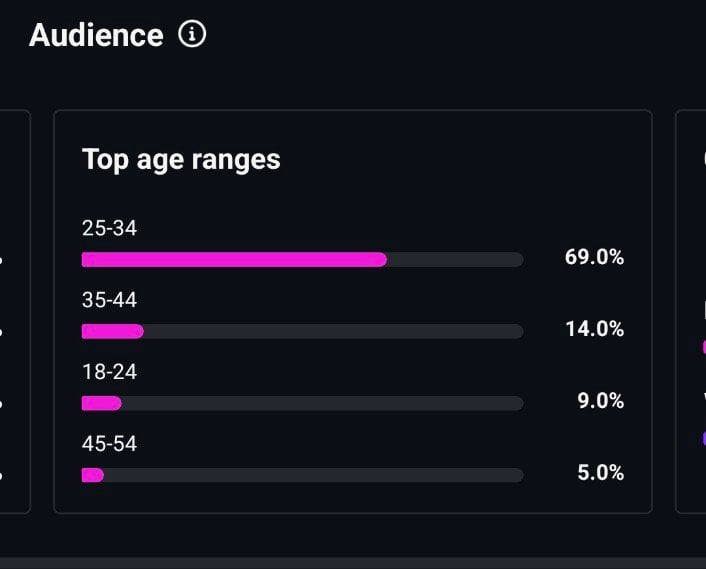Click the 5.0% percentage value
The image size is (706, 569).
(x=600, y=473)
